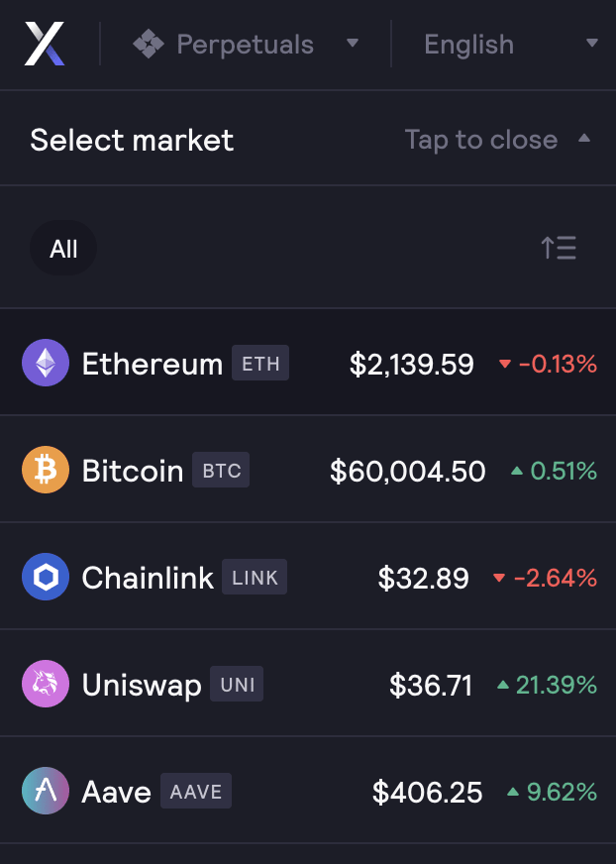The image size is (616, 864).
Task: Toggle the market sort order icon
Action: point(559,248)
